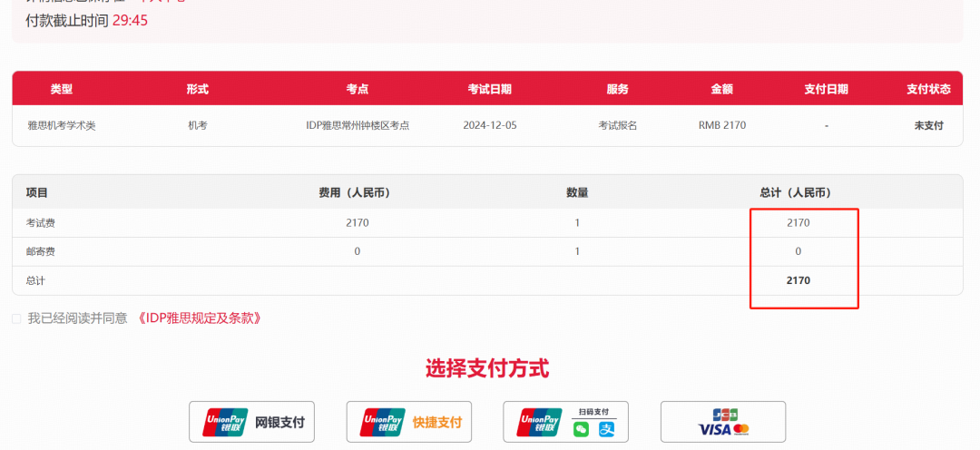The image size is (980, 450).
Task: Click the 邮寄费 row label
Action: point(40,251)
